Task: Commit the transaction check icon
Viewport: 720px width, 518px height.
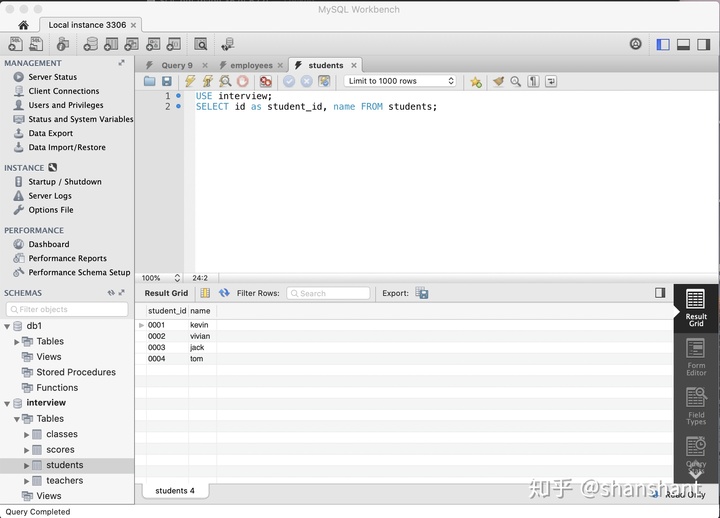Action: tap(289, 81)
